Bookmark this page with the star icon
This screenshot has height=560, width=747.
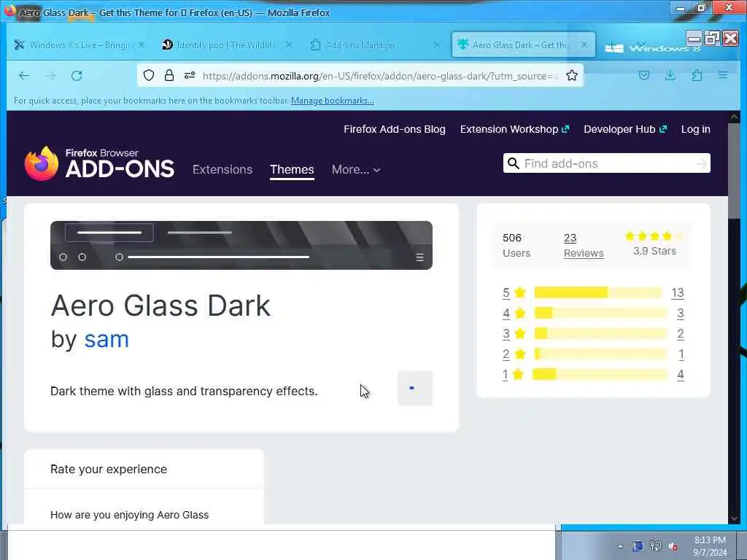(572, 75)
